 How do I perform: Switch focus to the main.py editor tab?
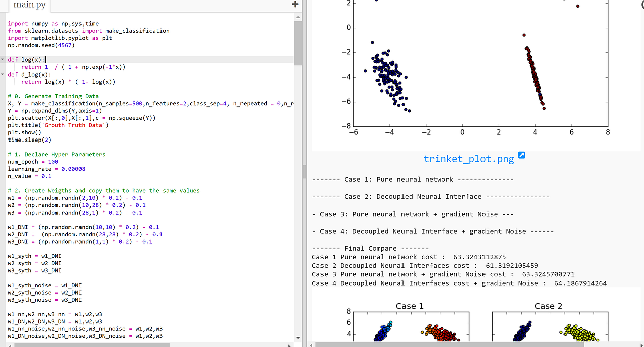29,6
